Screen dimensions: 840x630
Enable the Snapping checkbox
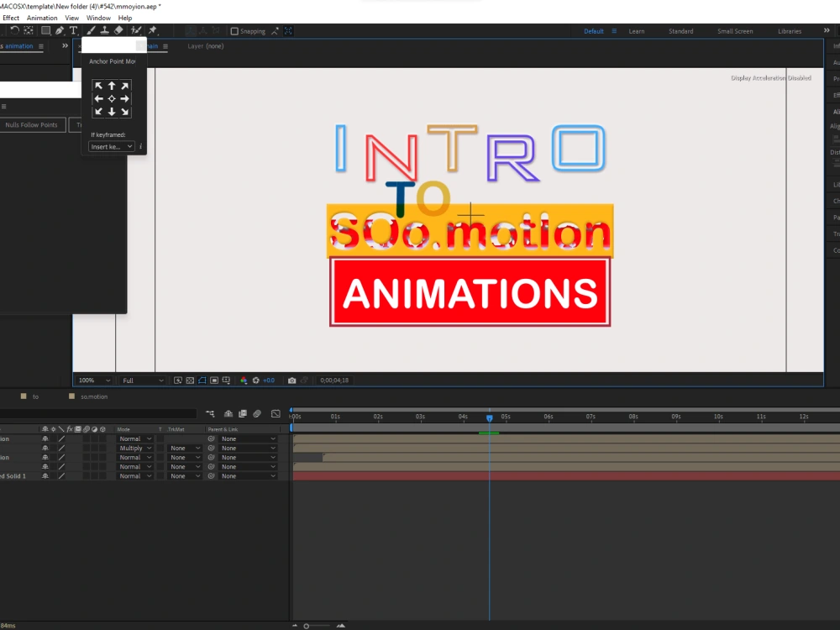pos(234,31)
